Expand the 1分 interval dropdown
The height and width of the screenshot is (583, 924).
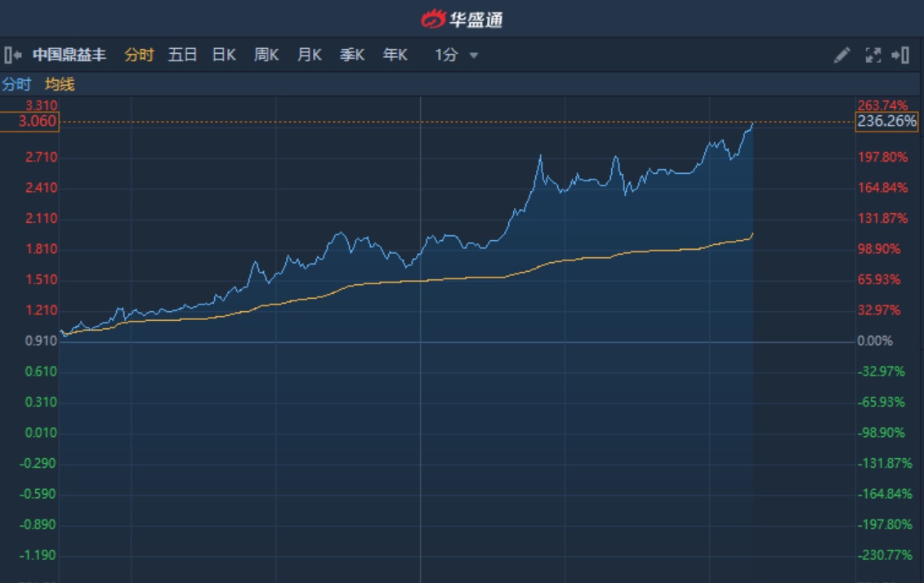446,56
